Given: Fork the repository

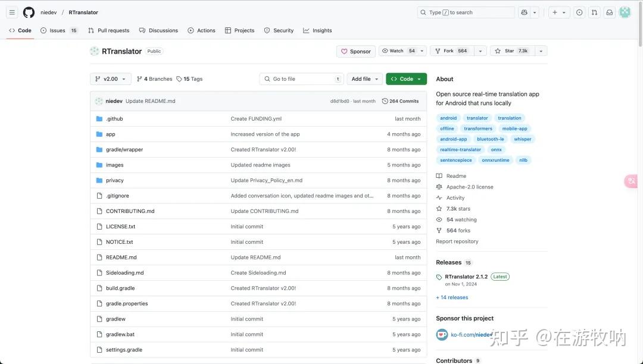Looking at the screenshot, I should (x=452, y=51).
